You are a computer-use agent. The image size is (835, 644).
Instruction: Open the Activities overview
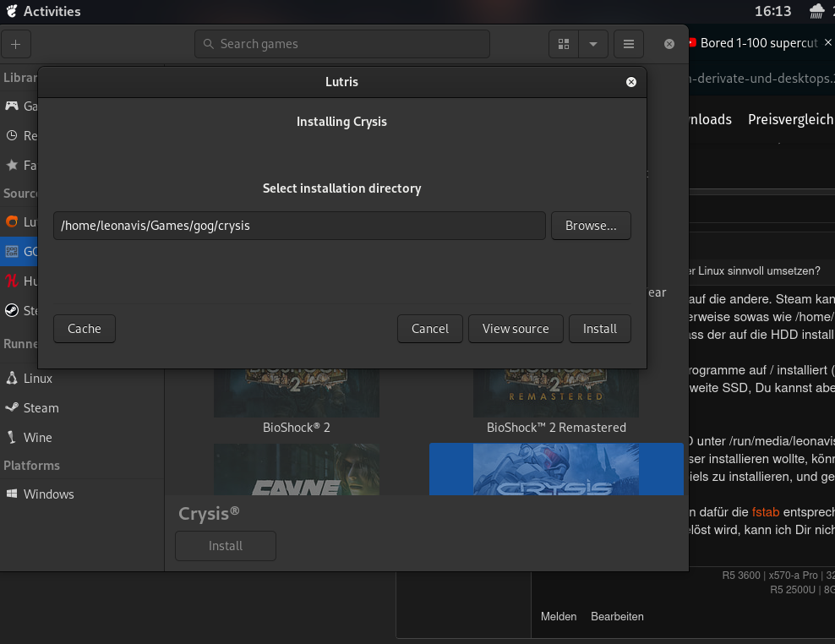[x=44, y=11]
